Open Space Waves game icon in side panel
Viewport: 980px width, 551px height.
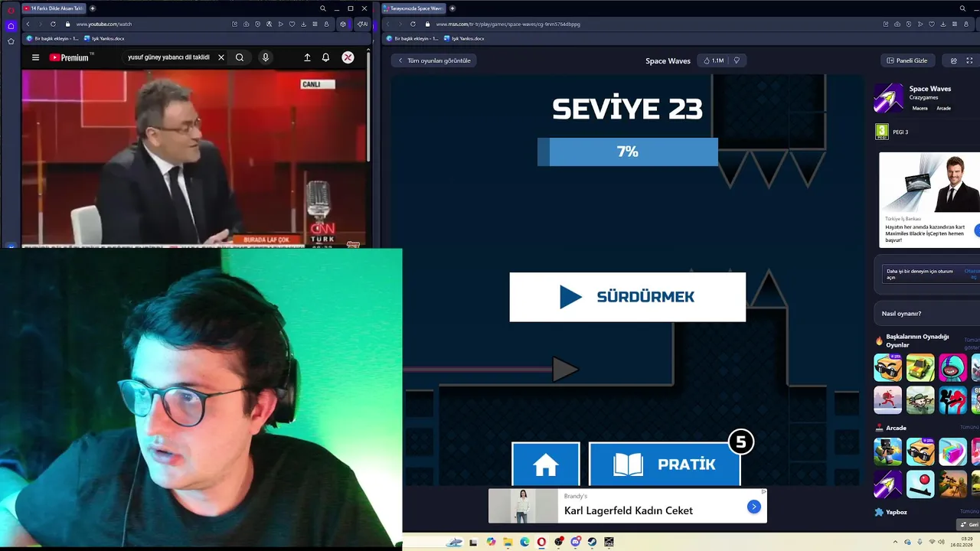pos(889,98)
